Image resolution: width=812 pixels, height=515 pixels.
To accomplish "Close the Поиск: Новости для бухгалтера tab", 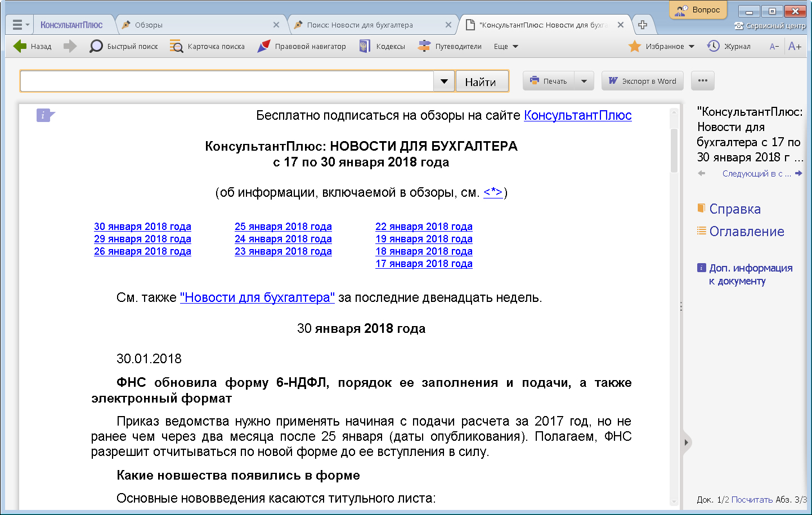I will click(x=448, y=25).
